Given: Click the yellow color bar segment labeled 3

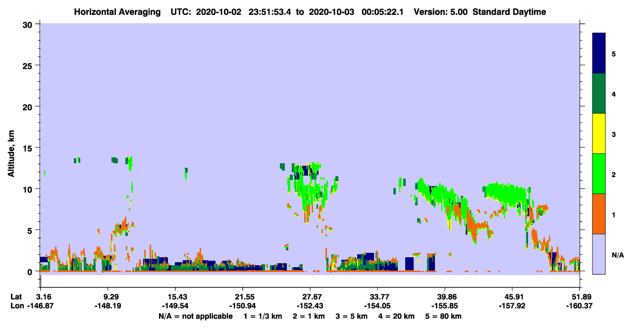Looking at the screenshot, I should (599, 134).
